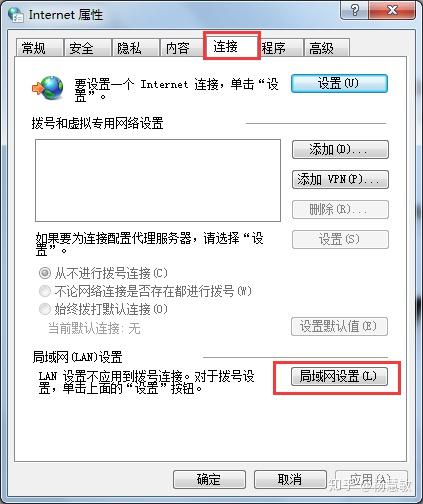This screenshot has height=504, width=423.
Task: Select 不论网络连接是否存在都进行拨号 radio option
Action: (45, 291)
